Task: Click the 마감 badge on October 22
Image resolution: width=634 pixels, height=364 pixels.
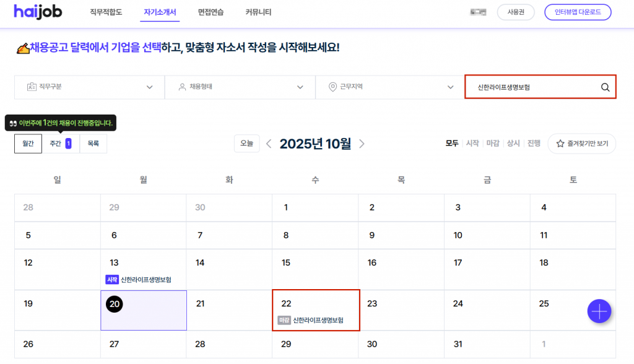Action: [284, 321]
